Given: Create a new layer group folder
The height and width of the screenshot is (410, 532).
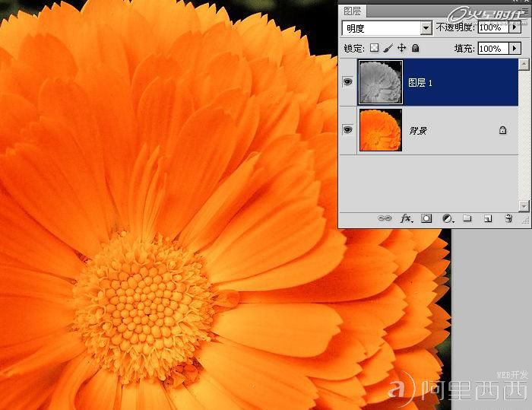Looking at the screenshot, I should [x=467, y=218].
